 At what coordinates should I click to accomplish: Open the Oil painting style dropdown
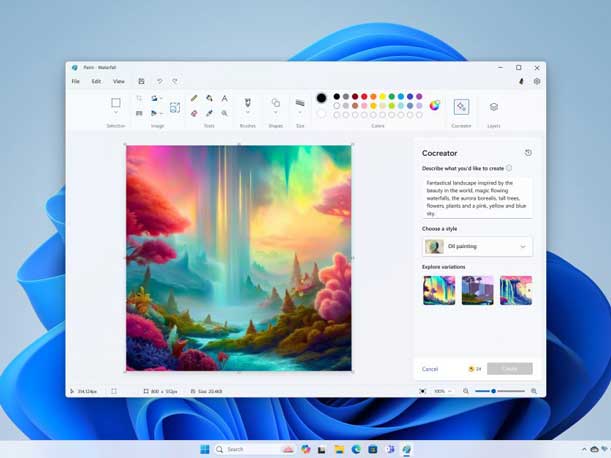[477, 246]
